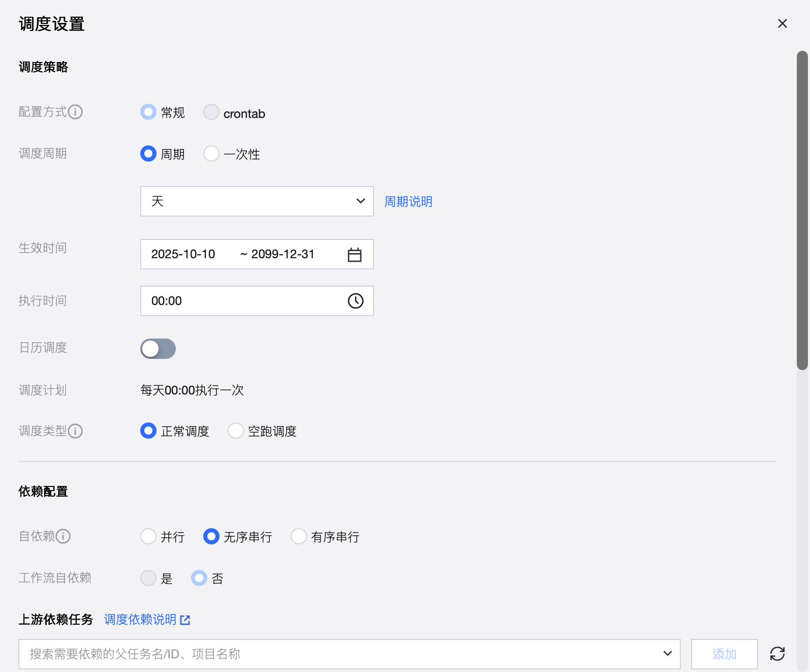Click the vertical scrollbar thumb

(802, 209)
